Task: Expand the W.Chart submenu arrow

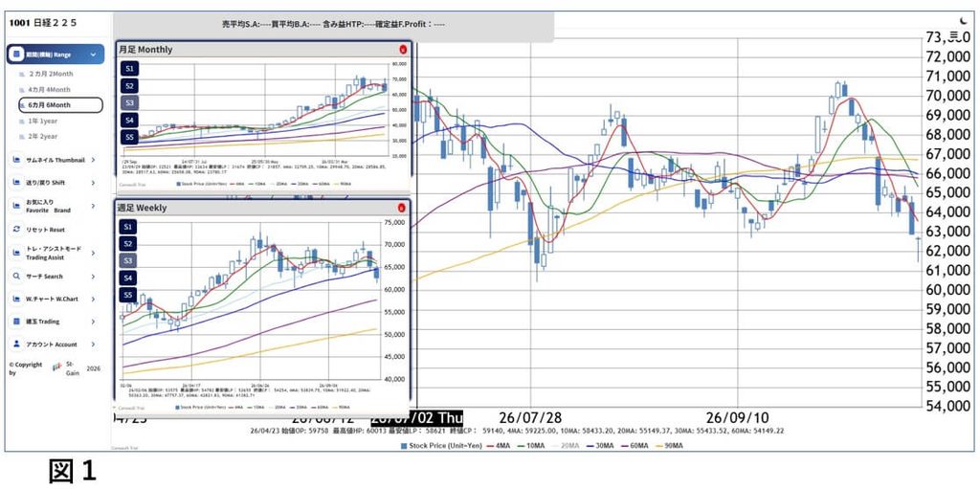Action: coord(93,299)
